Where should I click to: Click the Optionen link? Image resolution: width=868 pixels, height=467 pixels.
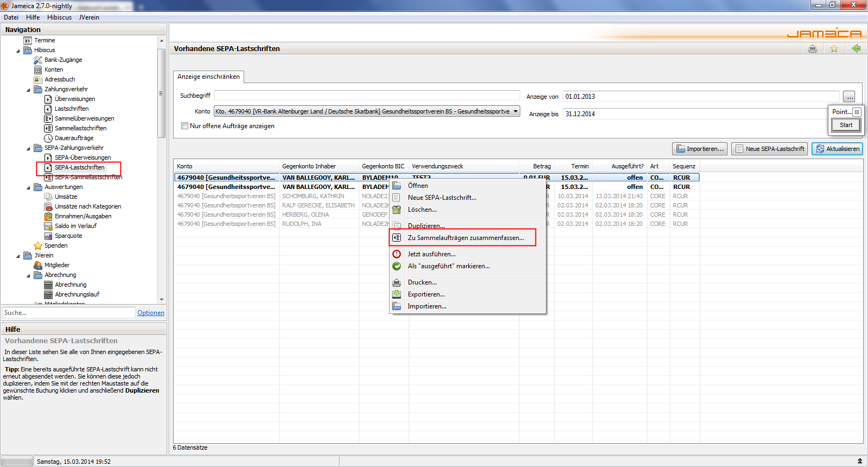(151, 313)
